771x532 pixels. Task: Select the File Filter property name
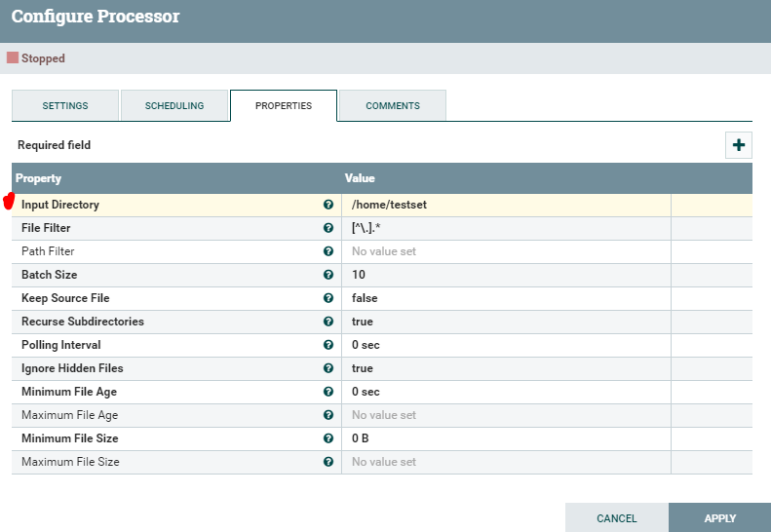pos(46,228)
